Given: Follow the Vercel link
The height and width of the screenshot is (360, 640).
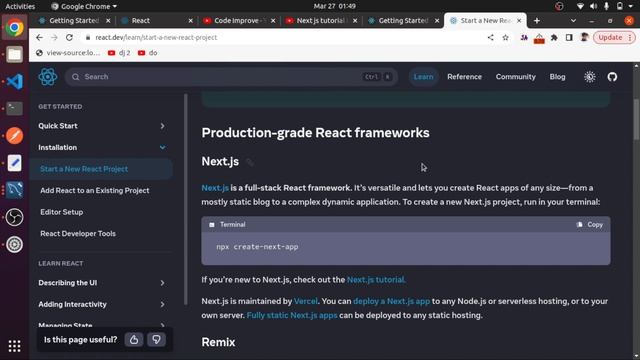Looking at the screenshot, I should point(306,301).
